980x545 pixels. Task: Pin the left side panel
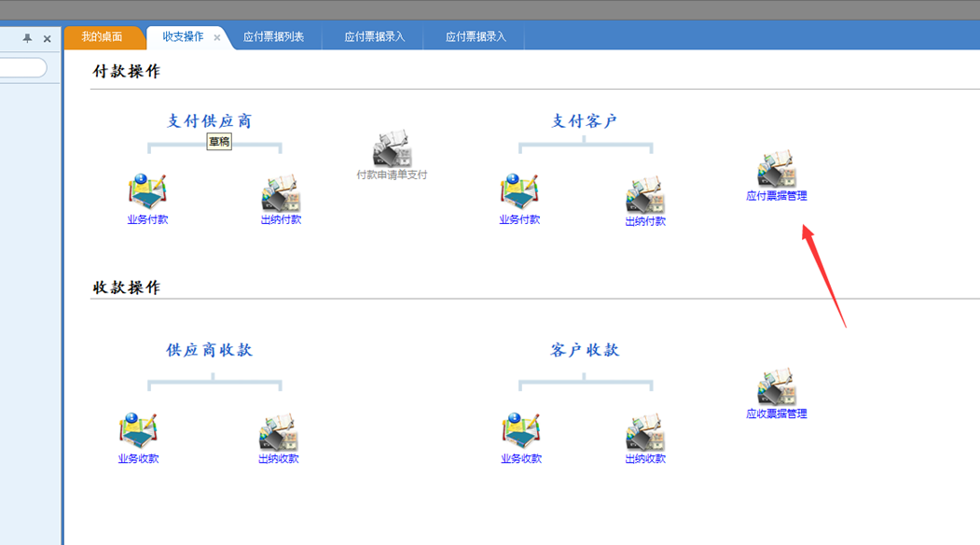click(27, 38)
